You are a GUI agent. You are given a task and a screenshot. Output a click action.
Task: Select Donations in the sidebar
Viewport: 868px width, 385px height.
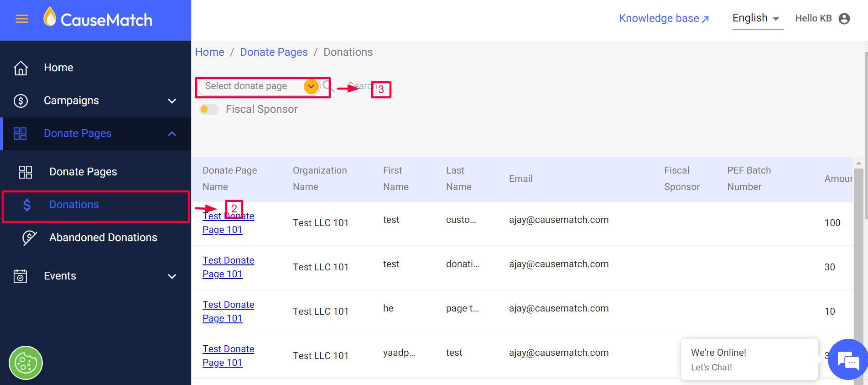74,205
